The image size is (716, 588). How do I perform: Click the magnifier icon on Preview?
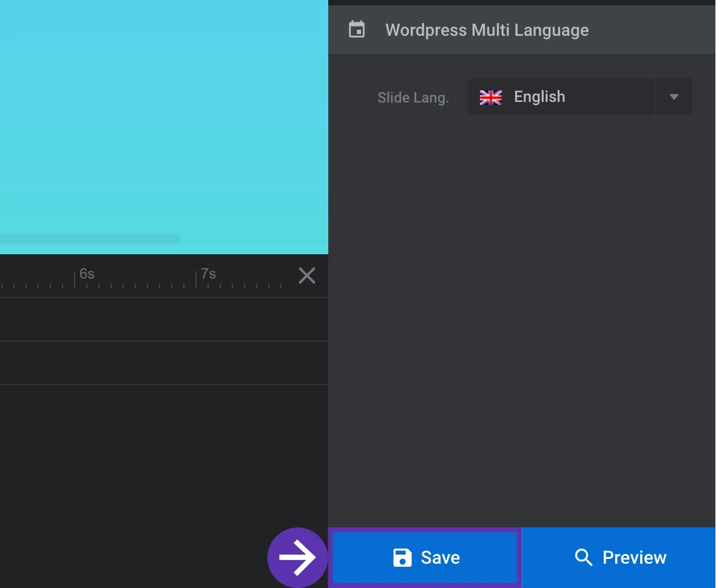tap(583, 558)
